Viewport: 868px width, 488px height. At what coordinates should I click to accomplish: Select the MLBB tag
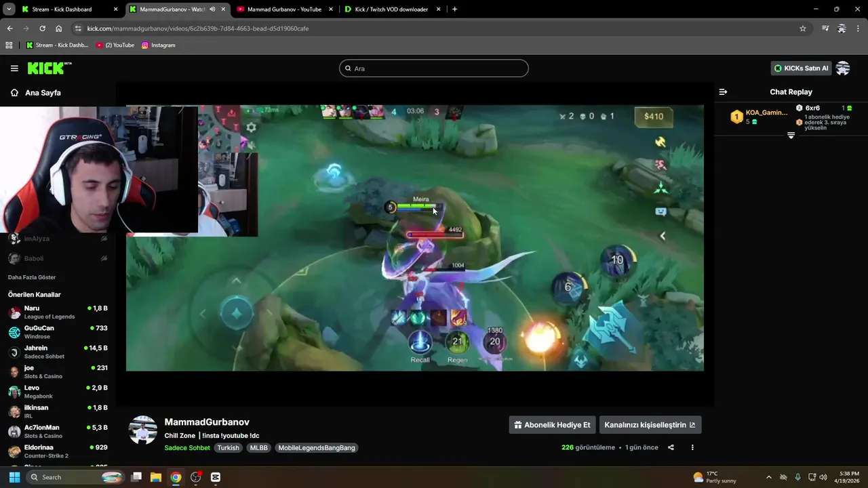[x=258, y=448]
